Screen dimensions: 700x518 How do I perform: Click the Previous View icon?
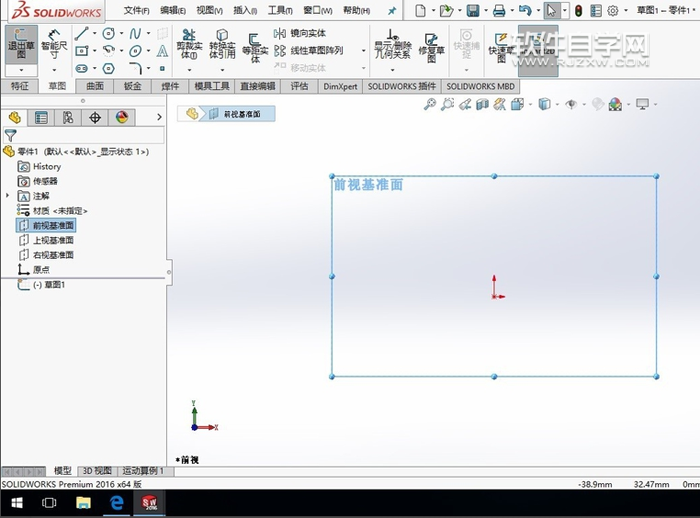tap(465, 104)
